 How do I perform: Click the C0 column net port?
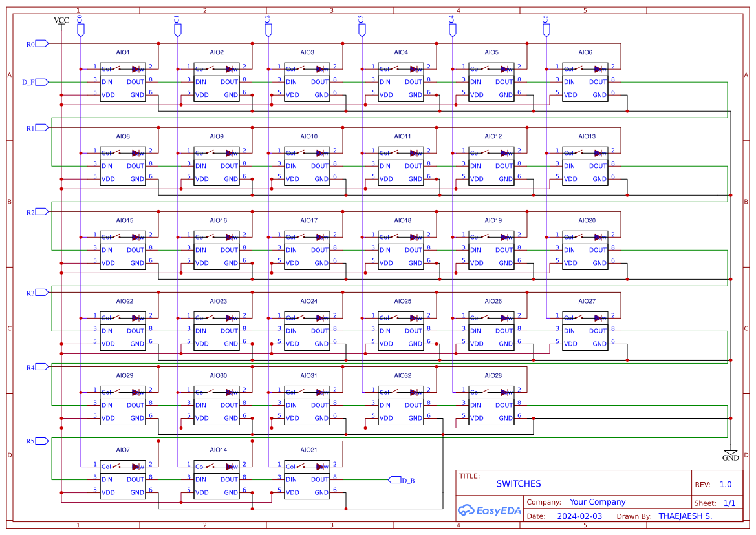coord(80,29)
